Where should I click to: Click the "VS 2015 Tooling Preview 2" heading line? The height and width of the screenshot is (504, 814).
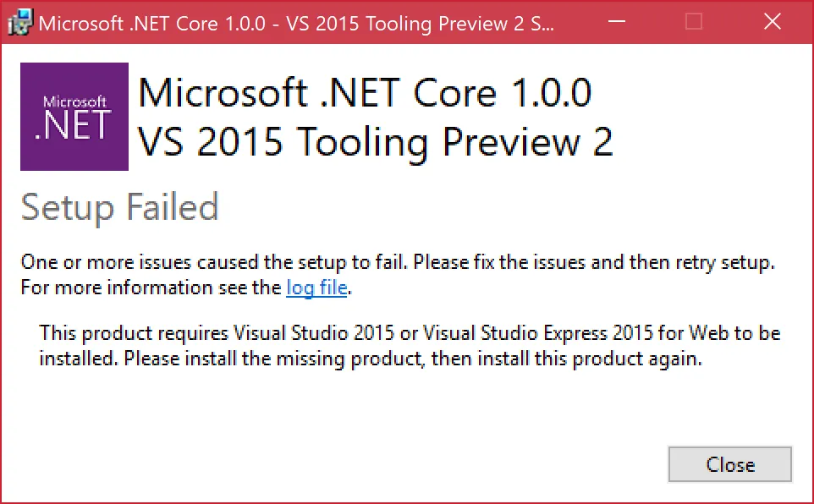[375, 142]
